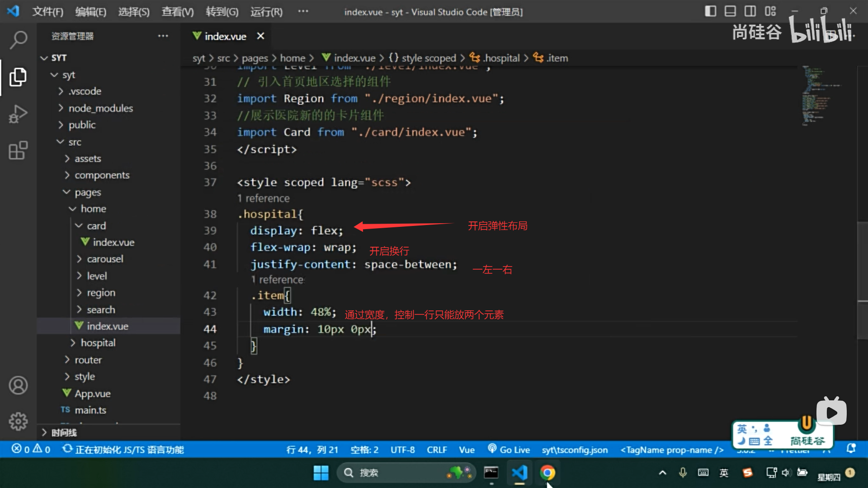Toggle the primary side bar layout
The width and height of the screenshot is (868, 488).
pyautogui.click(x=710, y=11)
